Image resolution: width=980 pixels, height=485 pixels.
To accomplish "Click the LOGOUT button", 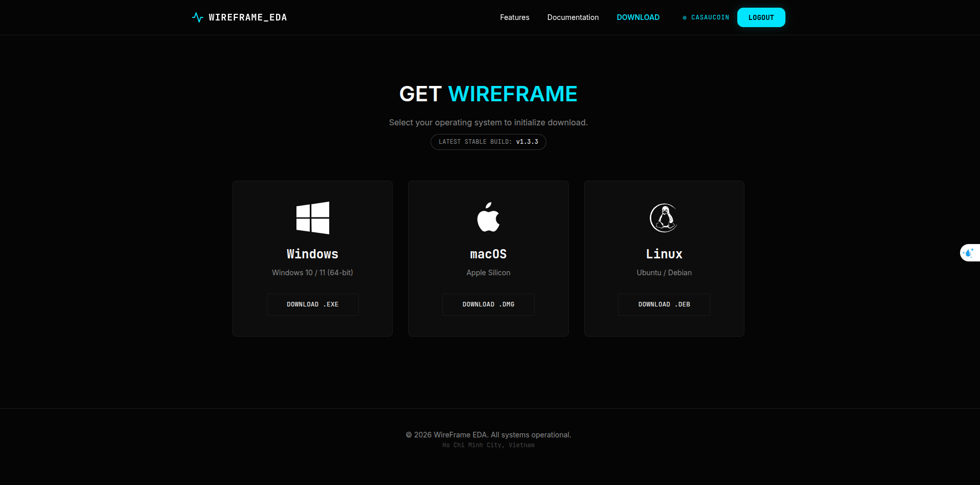I will click(x=761, y=17).
